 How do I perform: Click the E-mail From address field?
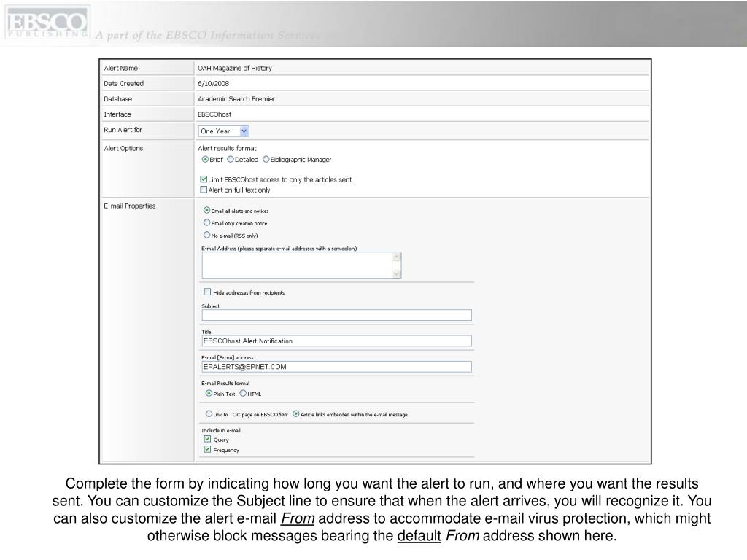pos(337,367)
